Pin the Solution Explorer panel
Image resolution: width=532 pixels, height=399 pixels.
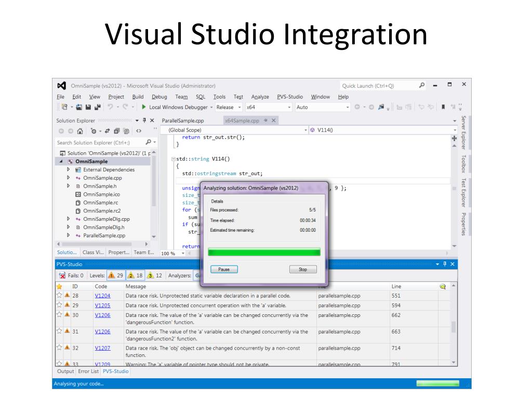pyautogui.click(x=144, y=121)
